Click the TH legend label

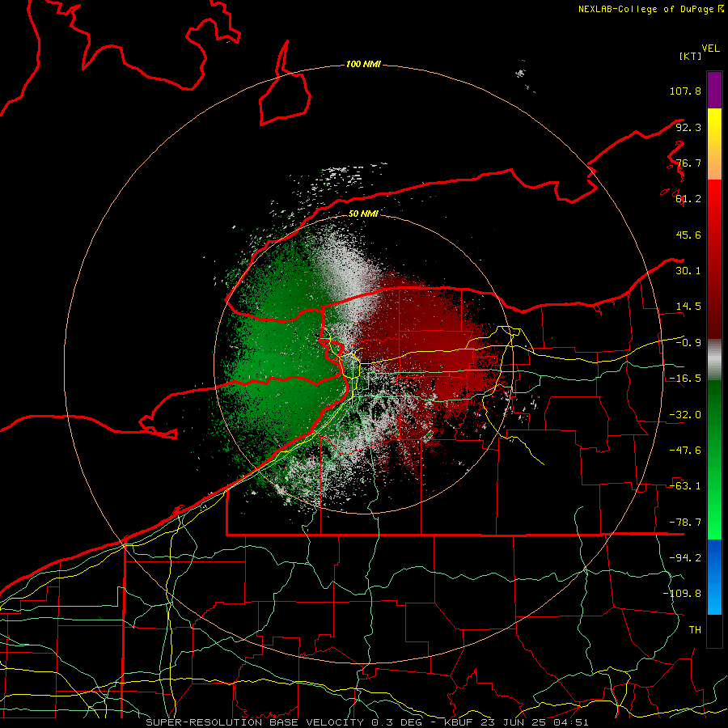click(x=695, y=630)
